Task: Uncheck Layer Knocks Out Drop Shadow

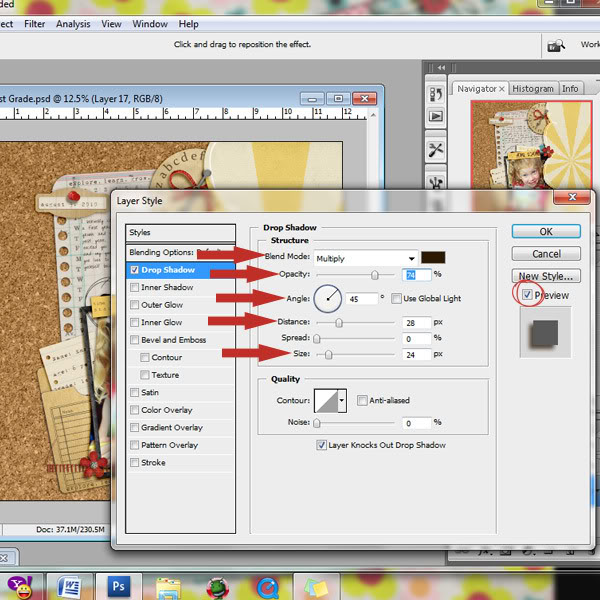Action: pos(321,445)
